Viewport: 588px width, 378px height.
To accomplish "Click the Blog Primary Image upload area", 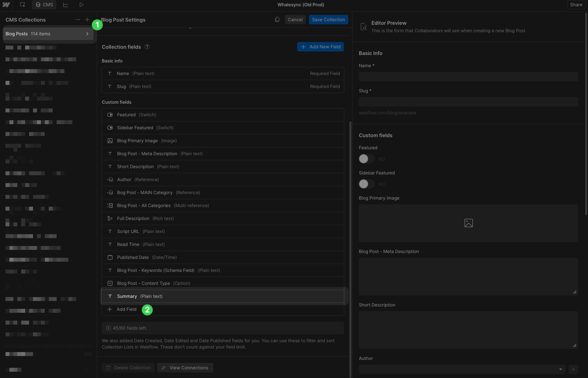I will coord(469,223).
